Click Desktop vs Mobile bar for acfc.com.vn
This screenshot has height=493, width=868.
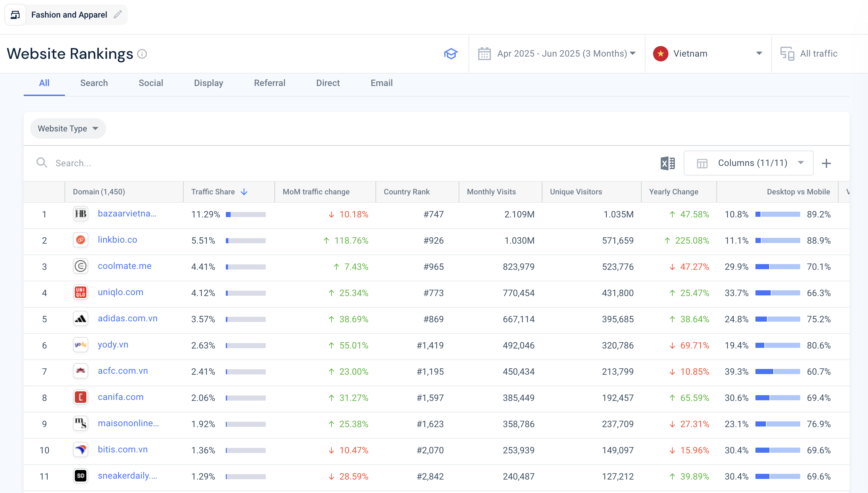pyautogui.click(x=777, y=372)
